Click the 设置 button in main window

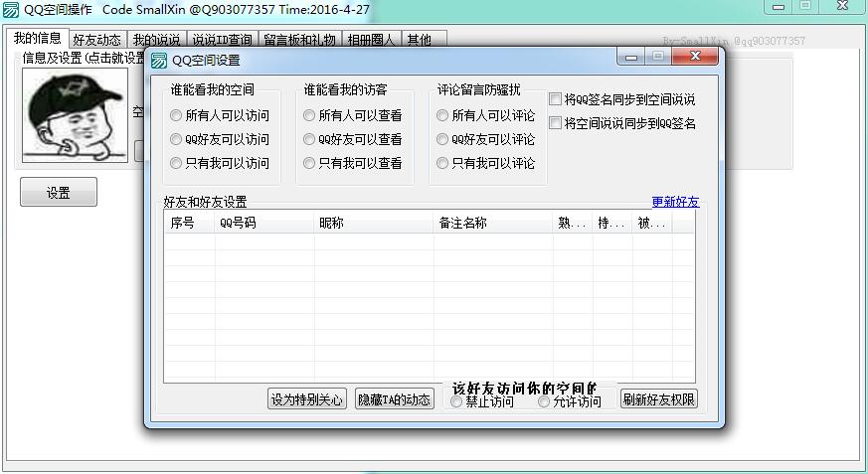tap(59, 192)
